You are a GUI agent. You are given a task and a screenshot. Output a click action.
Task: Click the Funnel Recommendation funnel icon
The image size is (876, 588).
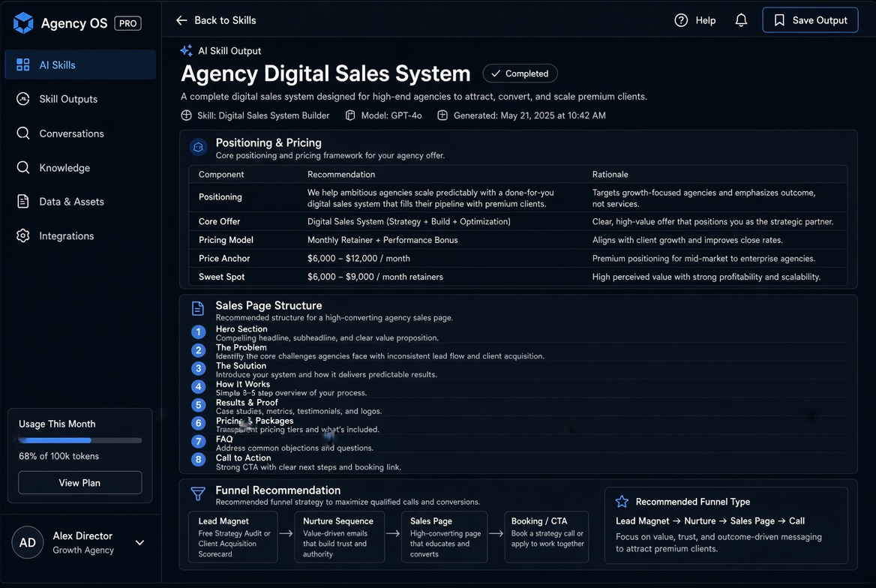[198, 493]
